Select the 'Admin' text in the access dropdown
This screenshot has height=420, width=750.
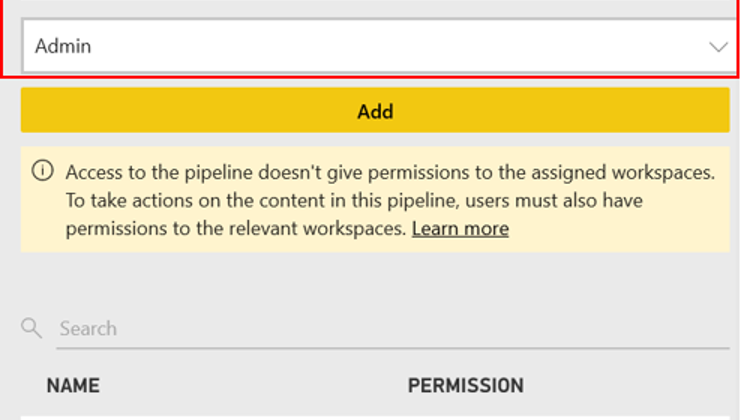pos(63,46)
